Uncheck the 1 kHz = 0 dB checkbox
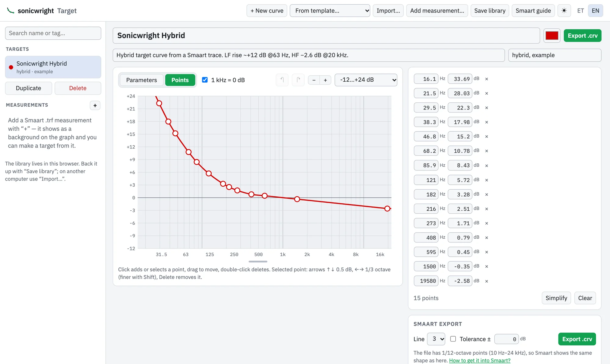 [205, 80]
